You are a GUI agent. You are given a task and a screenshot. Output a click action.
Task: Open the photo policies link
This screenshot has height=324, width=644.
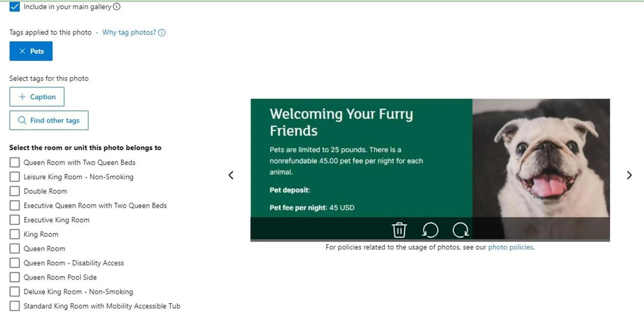[510, 247]
